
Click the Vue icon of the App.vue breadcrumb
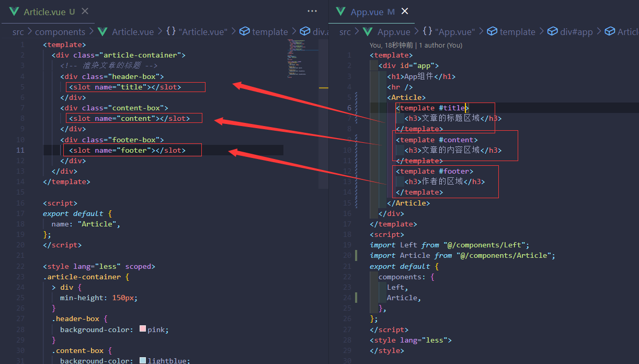[368, 32]
